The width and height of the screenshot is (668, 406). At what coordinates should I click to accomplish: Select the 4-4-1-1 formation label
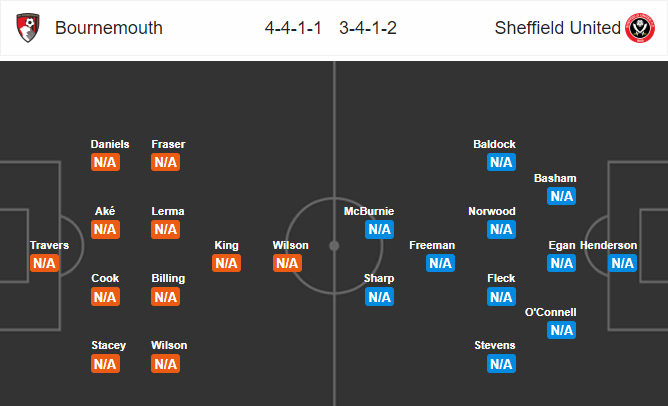(x=294, y=28)
